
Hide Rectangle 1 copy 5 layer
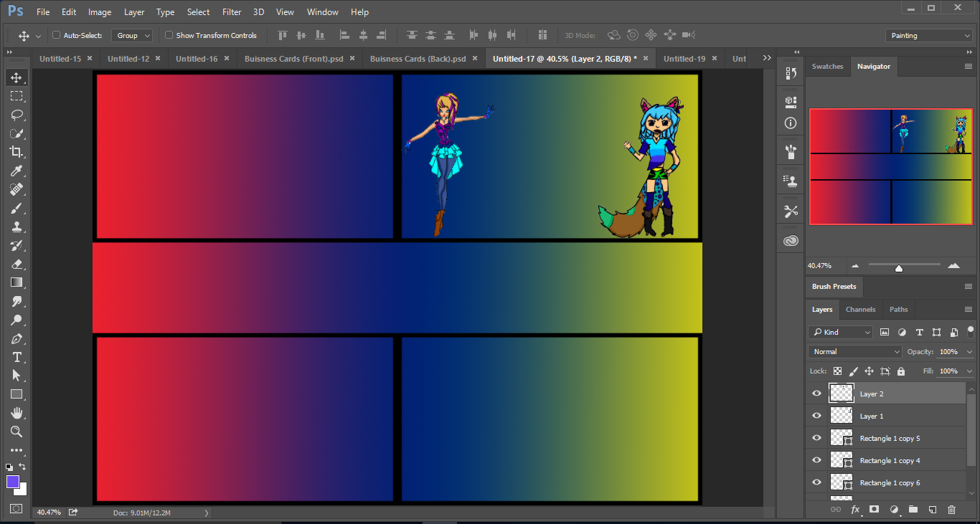[816, 438]
